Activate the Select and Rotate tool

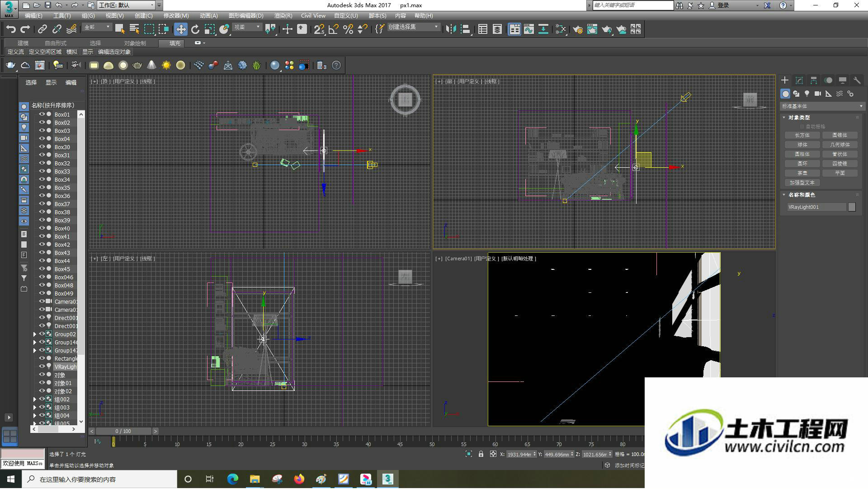point(195,29)
